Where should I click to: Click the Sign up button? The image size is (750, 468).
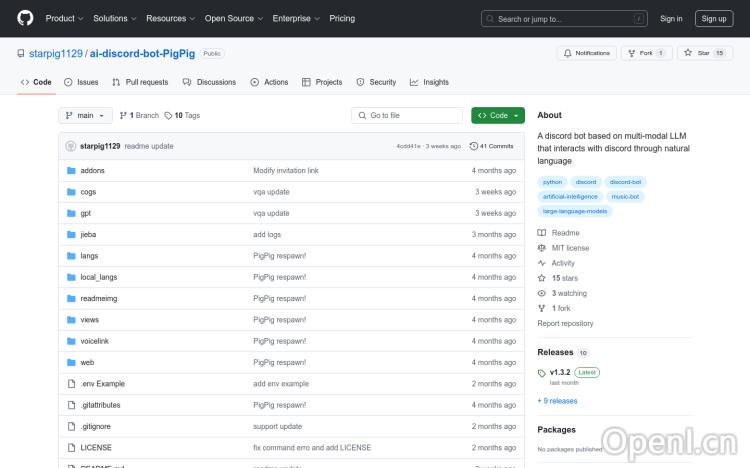click(714, 18)
